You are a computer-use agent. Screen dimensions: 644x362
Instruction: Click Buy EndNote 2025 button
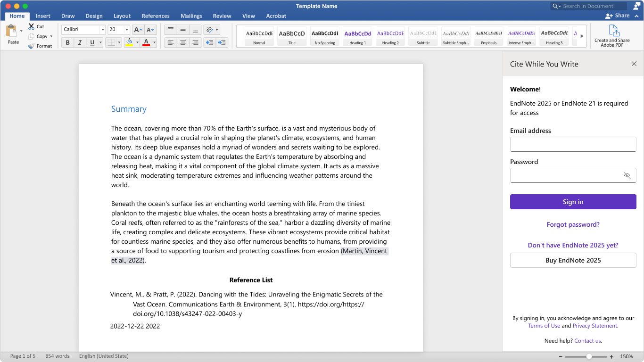click(x=573, y=260)
